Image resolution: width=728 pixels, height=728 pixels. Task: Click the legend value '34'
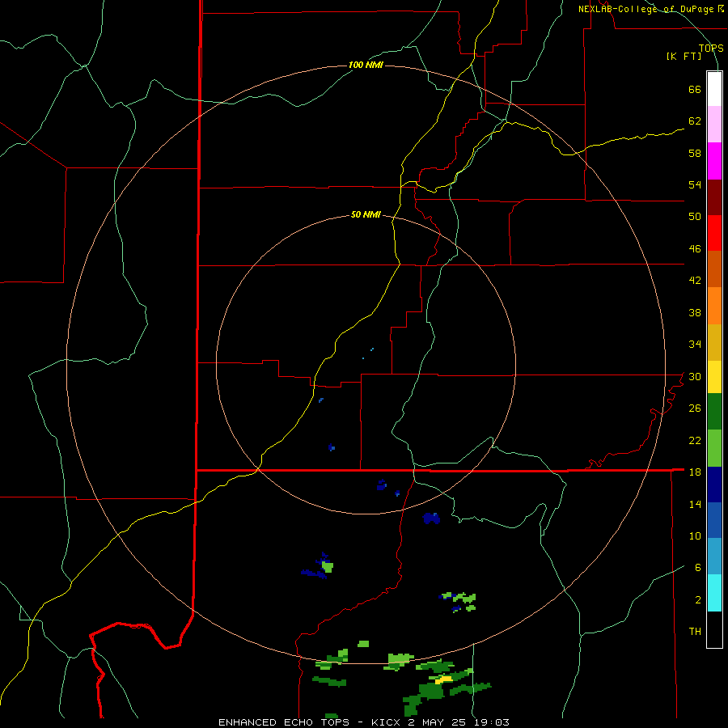(x=695, y=345)
